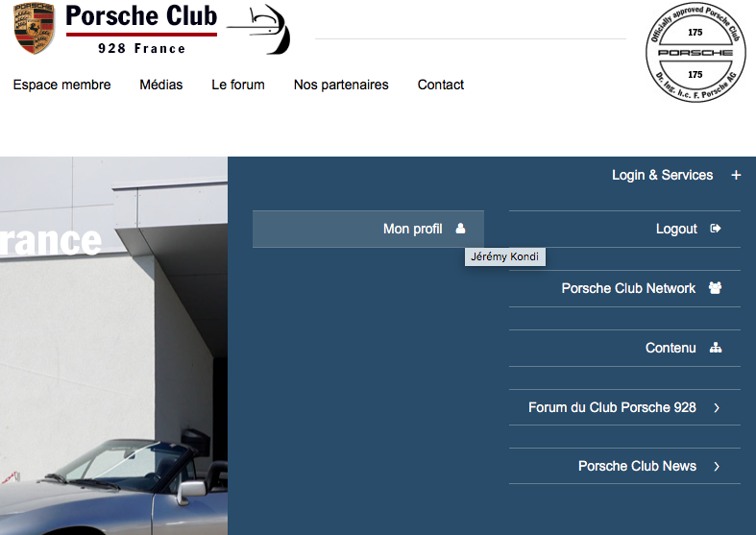
Task: Open Le forum menu item
Action: [238, 85]
